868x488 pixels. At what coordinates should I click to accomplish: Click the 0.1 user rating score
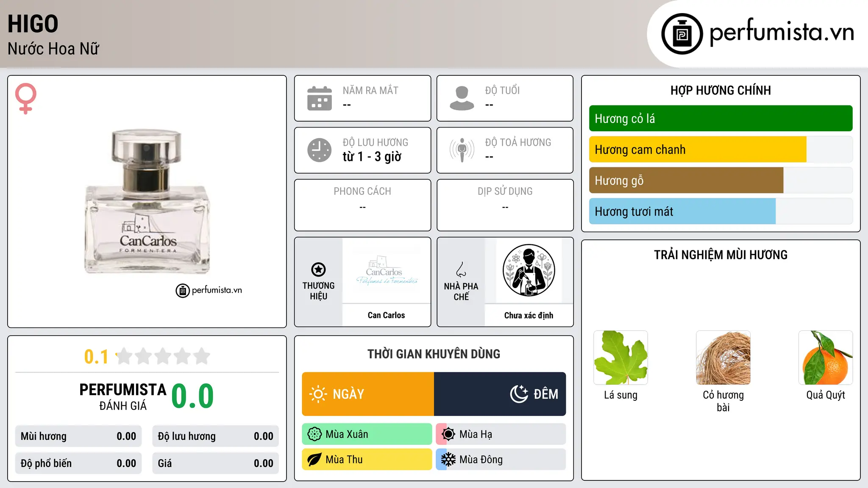point(96,357)
